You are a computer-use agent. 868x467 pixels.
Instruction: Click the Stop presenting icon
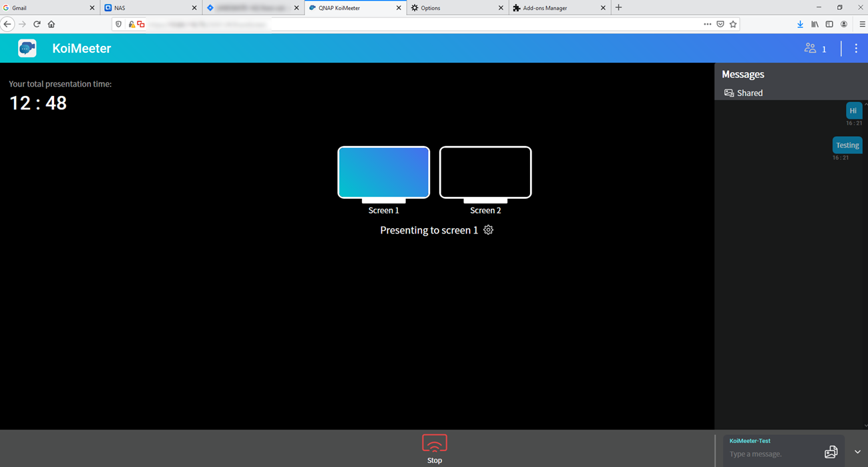click(x=434, y=444)
